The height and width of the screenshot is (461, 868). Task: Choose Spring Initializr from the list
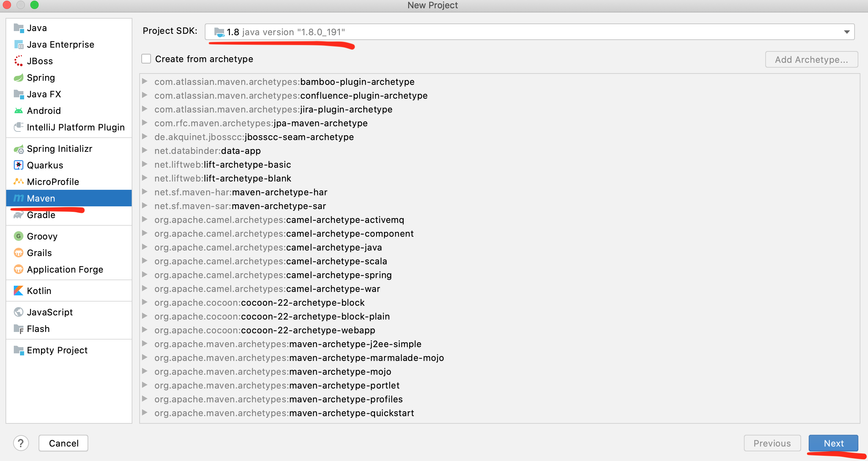(59, 149)
